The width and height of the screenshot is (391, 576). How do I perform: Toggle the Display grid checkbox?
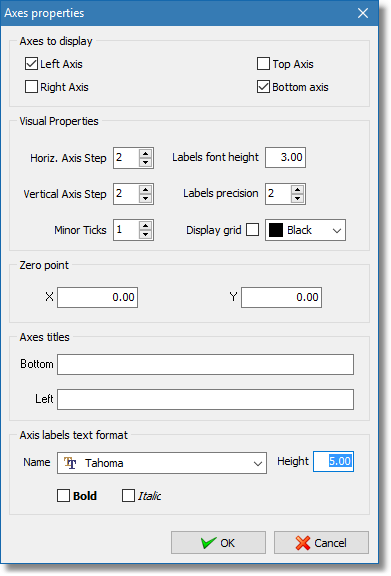(252, 230)
